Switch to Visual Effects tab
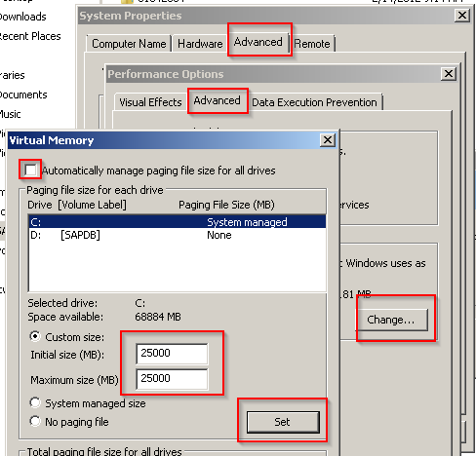Screen dimensions: 476x456 coord(150,102)
